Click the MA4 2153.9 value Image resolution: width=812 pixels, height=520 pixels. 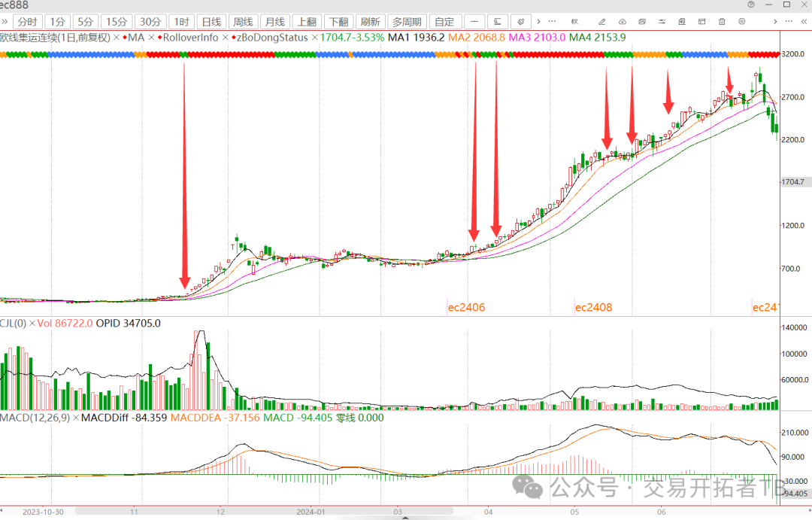(x=598, y=38)
